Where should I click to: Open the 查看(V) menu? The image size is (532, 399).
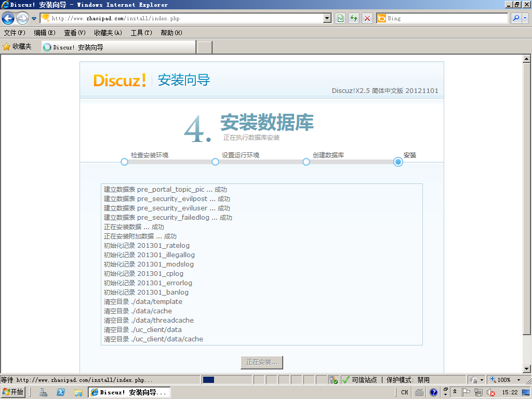tap(75, 33)
